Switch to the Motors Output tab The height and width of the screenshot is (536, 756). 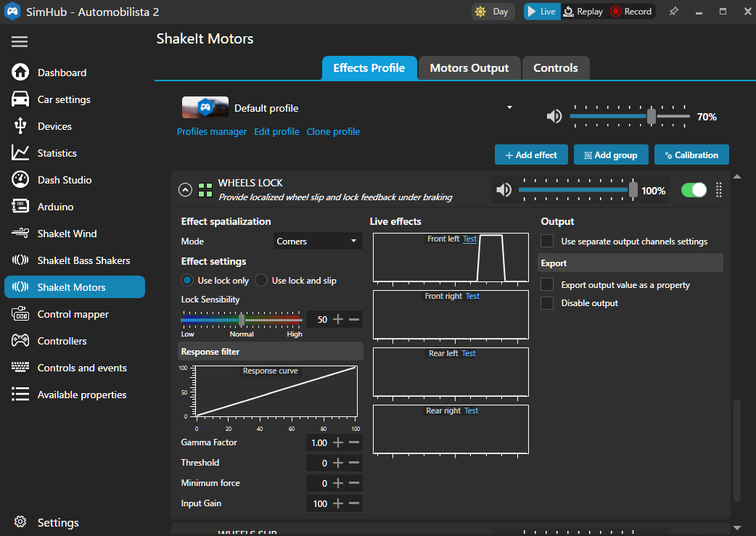click(x=469, y=68)
